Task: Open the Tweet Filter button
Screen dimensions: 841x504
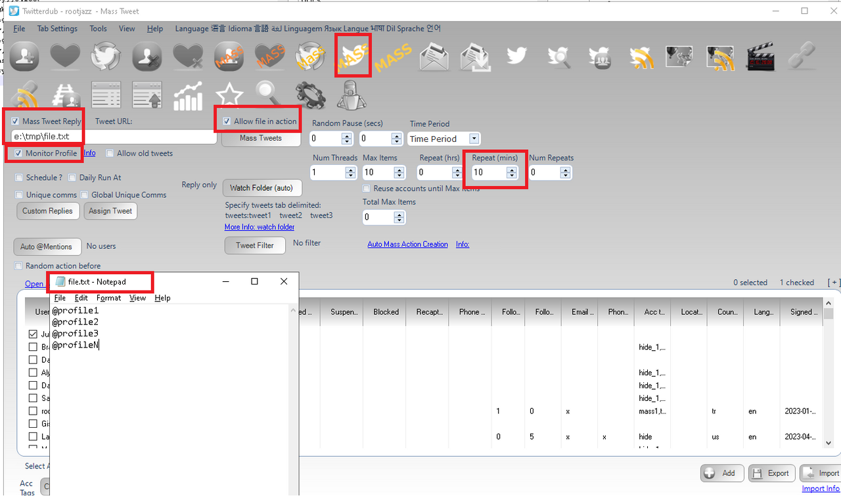Action: coord(255,246)
